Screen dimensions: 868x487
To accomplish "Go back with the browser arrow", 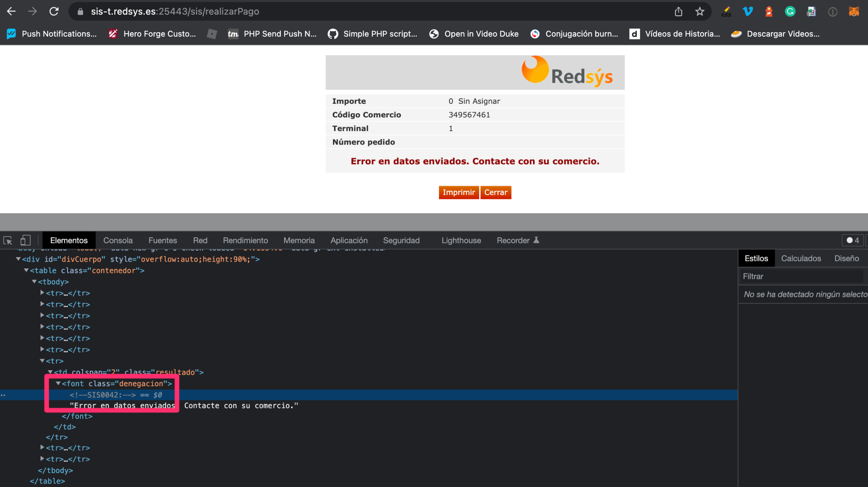I will 11,12.
